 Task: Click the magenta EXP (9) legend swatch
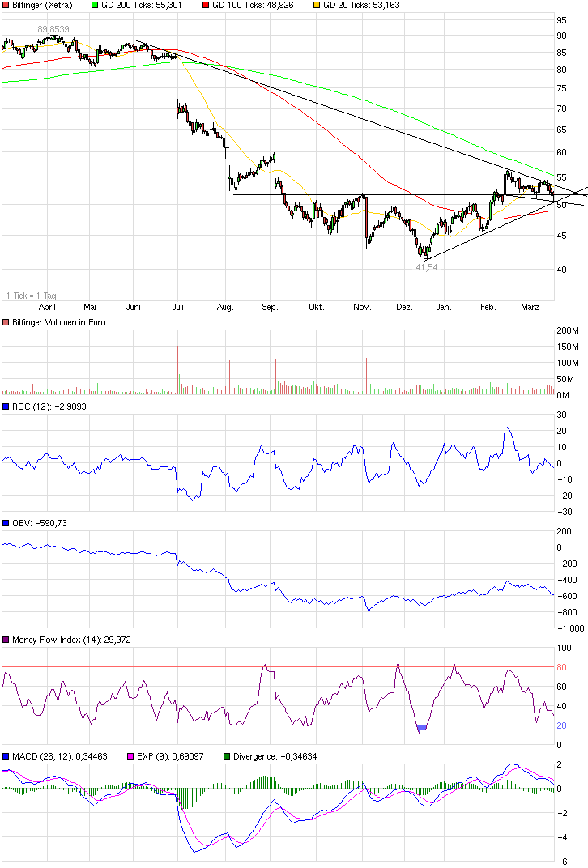pyautogui.click(x=130, y=756)
